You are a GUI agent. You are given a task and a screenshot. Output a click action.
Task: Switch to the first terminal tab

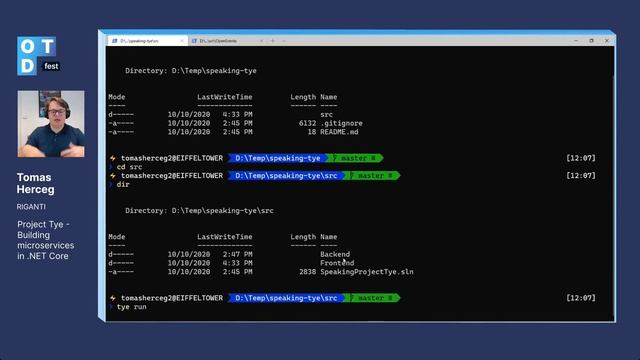[x=147, y=41]
